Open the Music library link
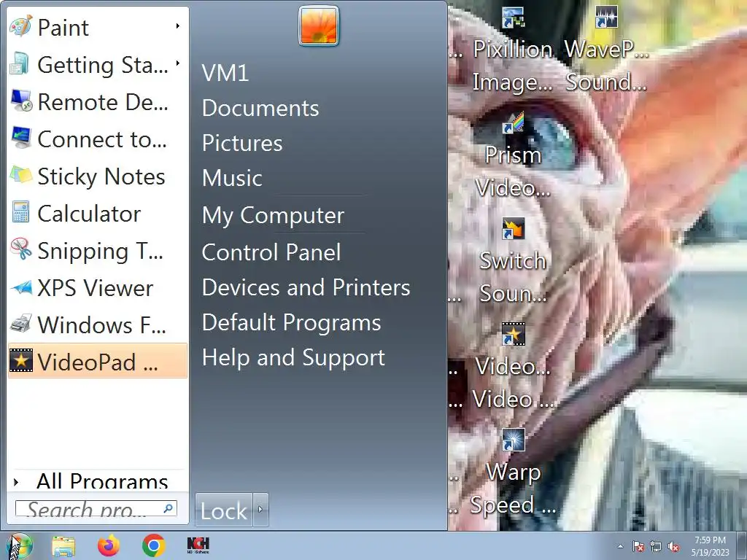747x560 pixels. coord(232,178)
